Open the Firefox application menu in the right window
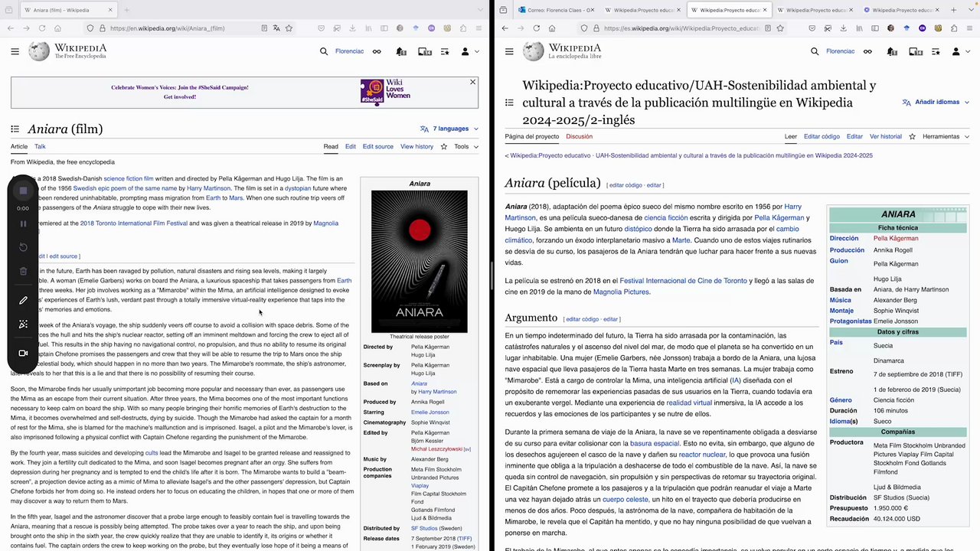The width and height of the screenshot is (980, 551). [x=970, y=28]
